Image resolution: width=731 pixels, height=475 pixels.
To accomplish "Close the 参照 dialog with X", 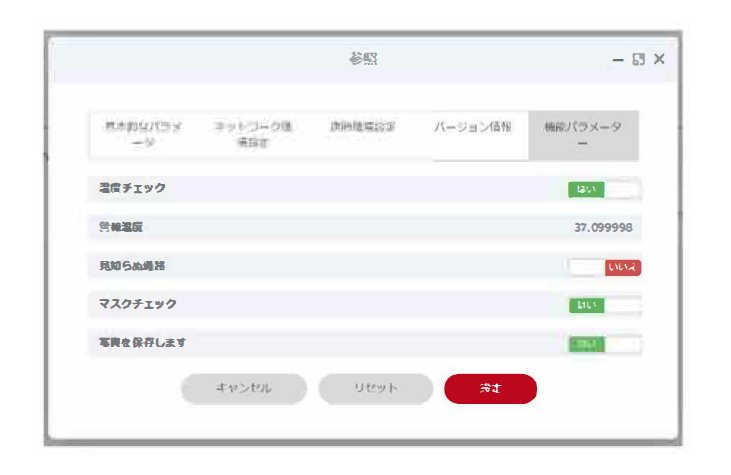I will coord(659,60).
